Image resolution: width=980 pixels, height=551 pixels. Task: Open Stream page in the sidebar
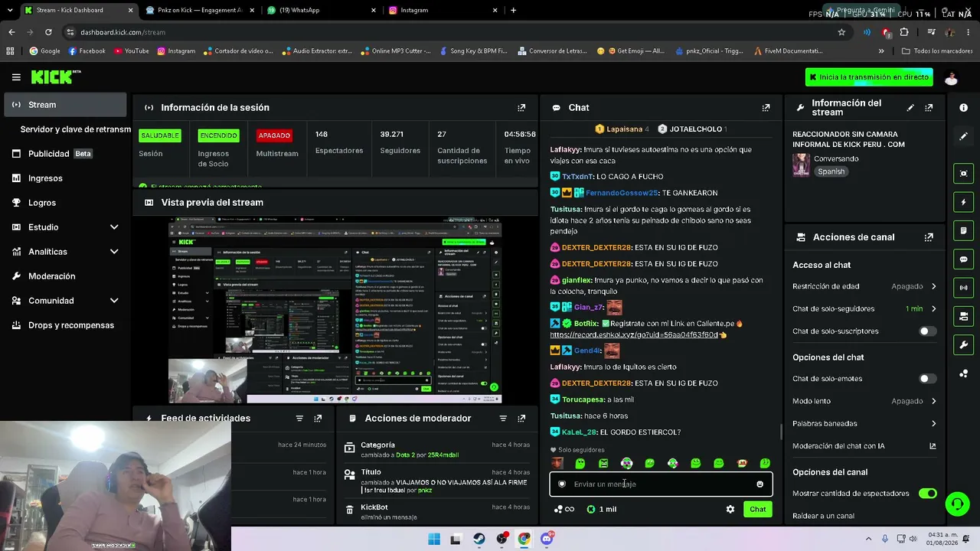[65, 105]
